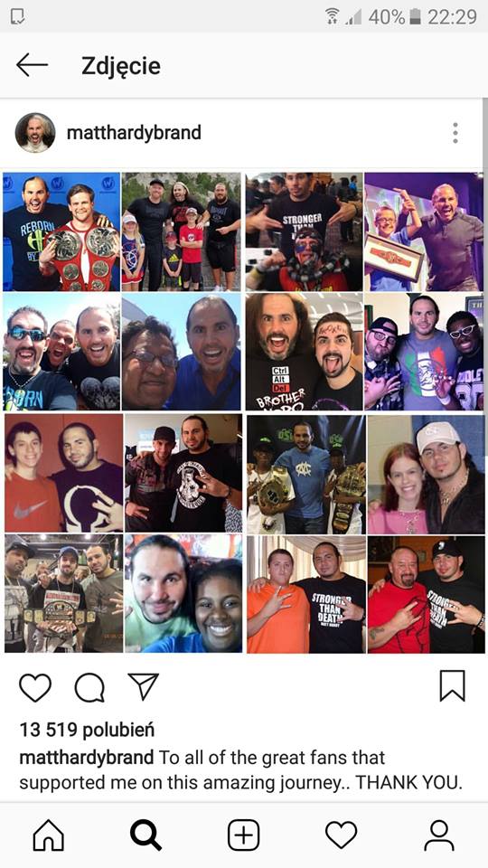Tap the back arrow next to Zdjęcie

coord(33,65)
